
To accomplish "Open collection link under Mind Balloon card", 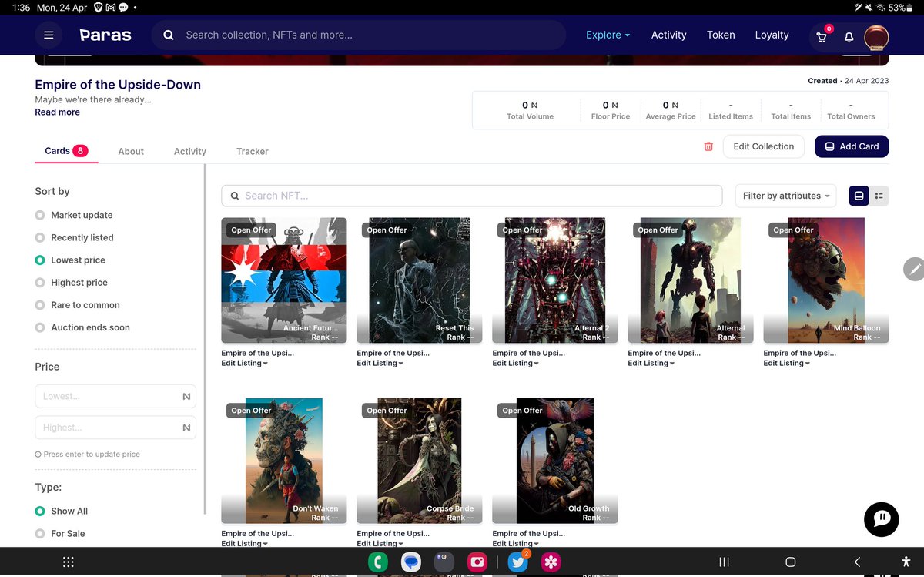I will tap(799, 353).
